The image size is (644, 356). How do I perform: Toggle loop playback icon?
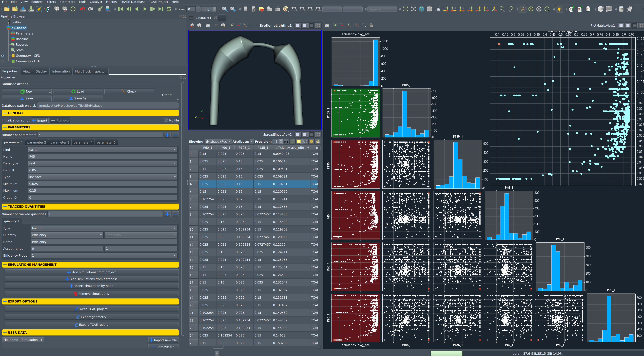169,9
